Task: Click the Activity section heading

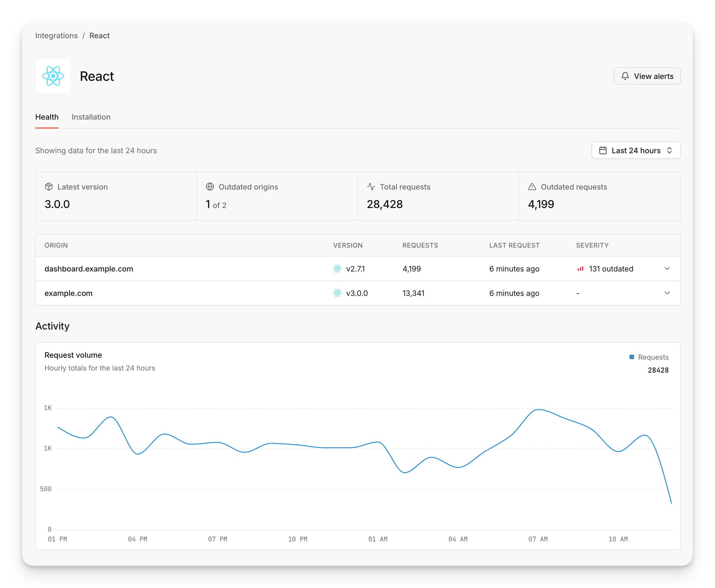Action: [53, 326]
